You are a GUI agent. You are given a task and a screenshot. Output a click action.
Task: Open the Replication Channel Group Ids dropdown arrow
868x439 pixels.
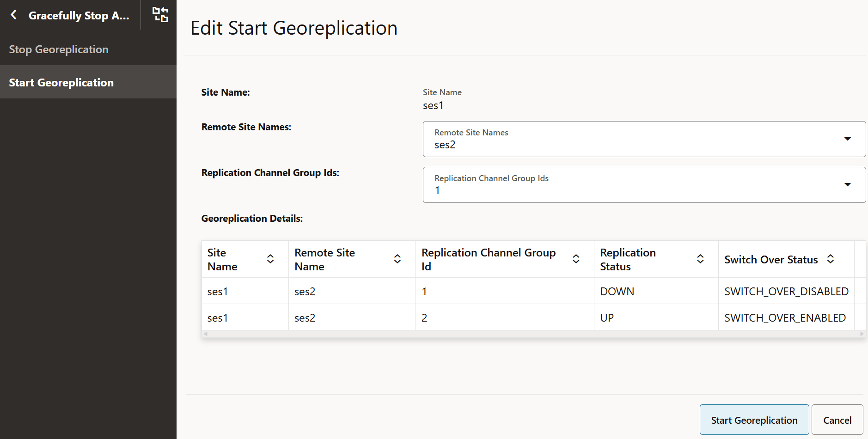[848, 184]
